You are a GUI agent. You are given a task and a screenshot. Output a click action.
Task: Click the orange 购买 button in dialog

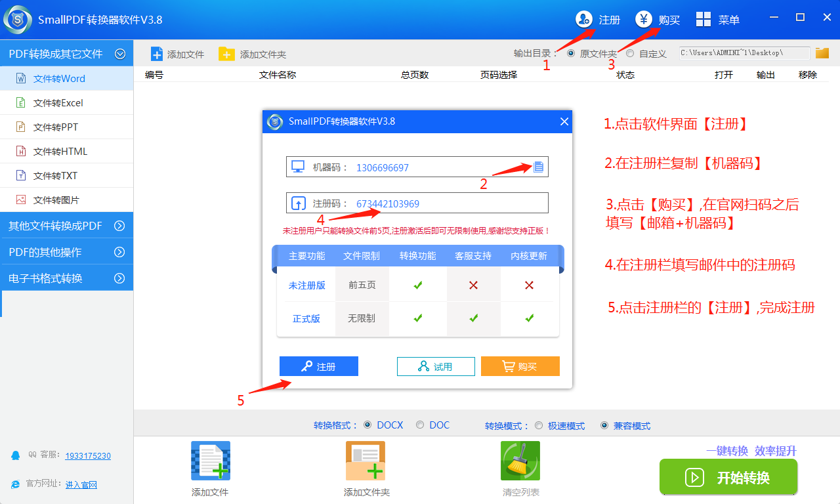520,366
